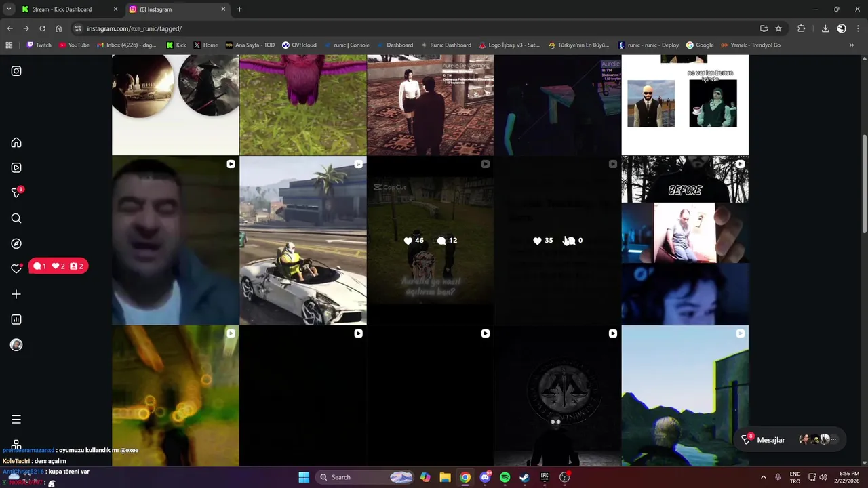Open the Chrome three-dot menu
This screenshot has width=868, height=488.
(x=858, y=28)
